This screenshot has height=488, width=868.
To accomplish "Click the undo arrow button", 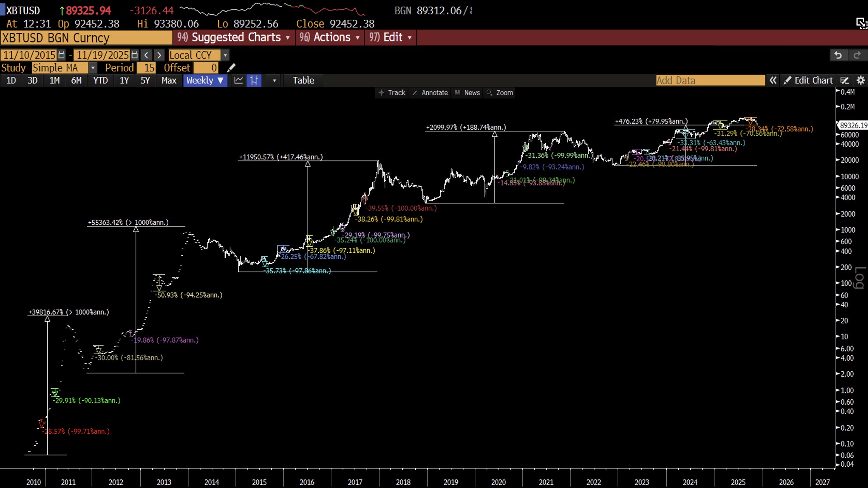I will tap(838, 55).
